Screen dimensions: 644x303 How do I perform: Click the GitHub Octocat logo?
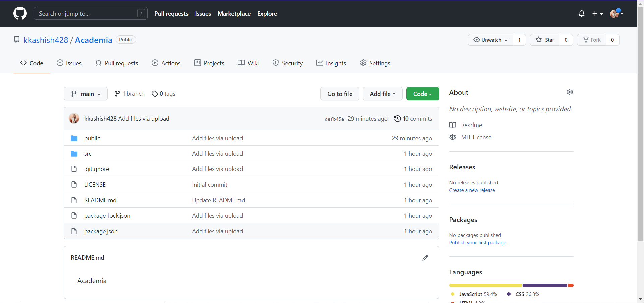click(x=20, y=13)
